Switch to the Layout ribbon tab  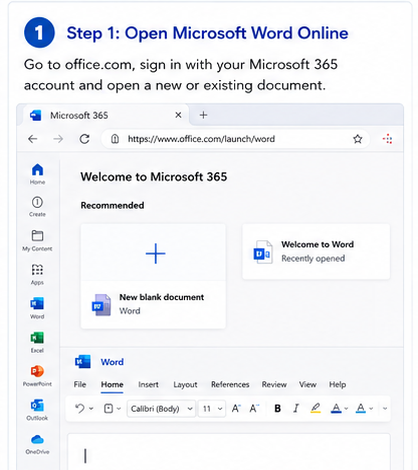pos(185,384)
